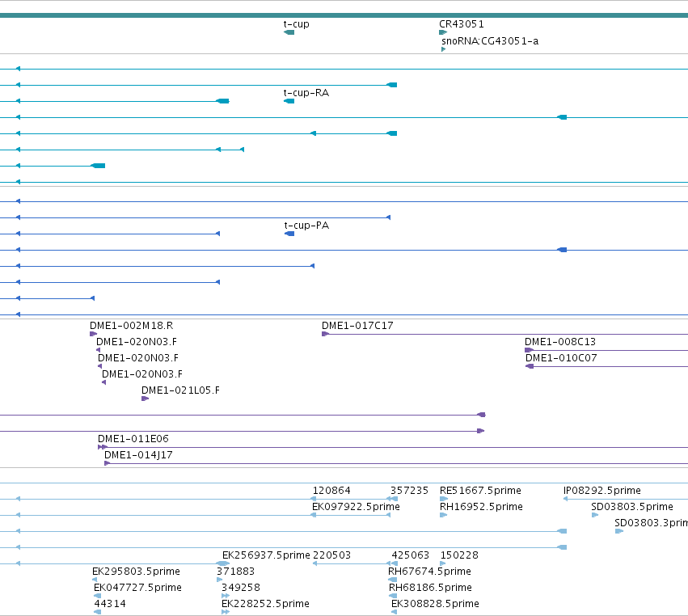Click the snoRNA:CG43051-a small arrow glyph
This screenshot has width=688, height=616.
pyautogui.click(x=443, y=49)
